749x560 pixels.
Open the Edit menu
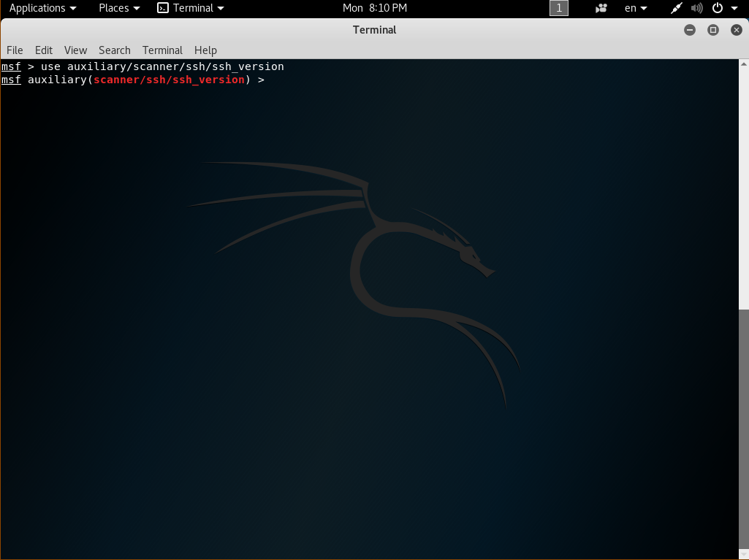coord(44,50)
